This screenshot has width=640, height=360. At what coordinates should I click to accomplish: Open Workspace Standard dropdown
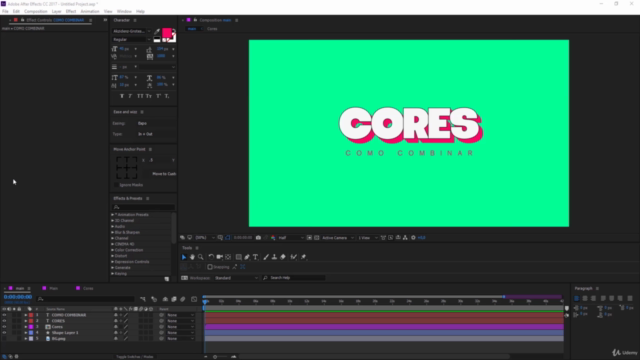236,278
